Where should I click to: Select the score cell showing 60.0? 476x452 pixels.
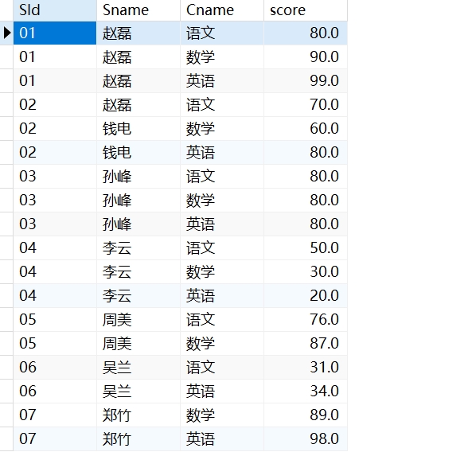tap(306, 128)
